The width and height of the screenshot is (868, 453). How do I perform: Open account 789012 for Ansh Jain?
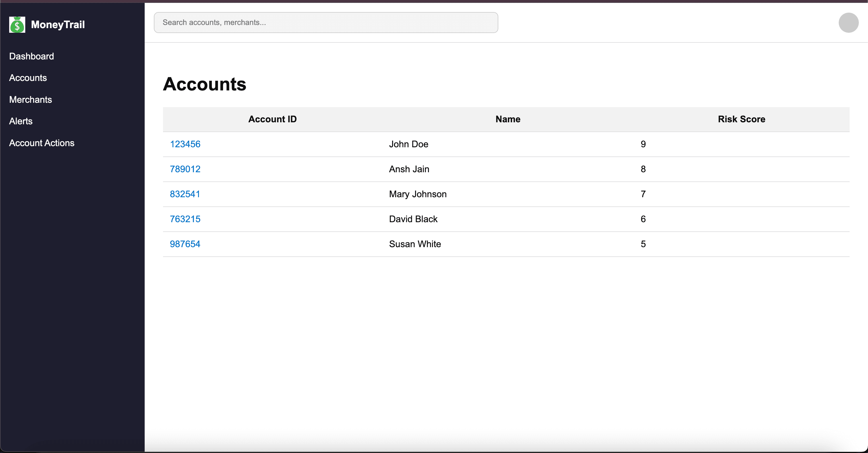pyautogui.click(x=185, y=169)
